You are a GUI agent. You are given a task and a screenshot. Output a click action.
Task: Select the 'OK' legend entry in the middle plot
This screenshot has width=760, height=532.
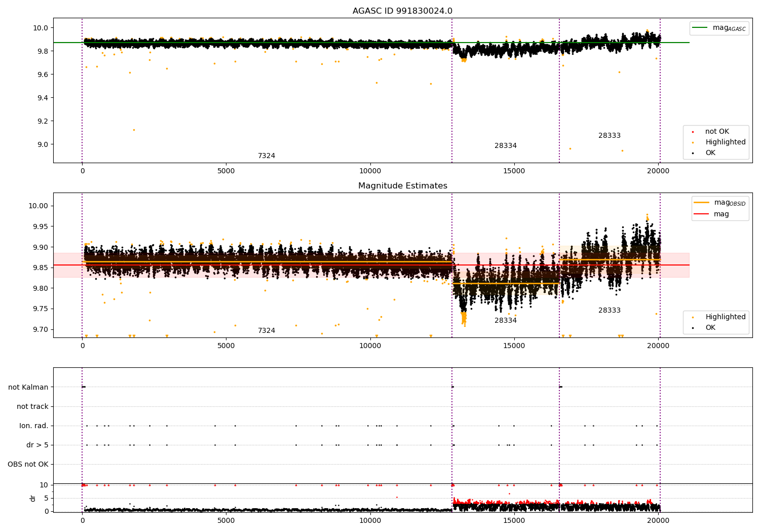click(x=710, y=328)
